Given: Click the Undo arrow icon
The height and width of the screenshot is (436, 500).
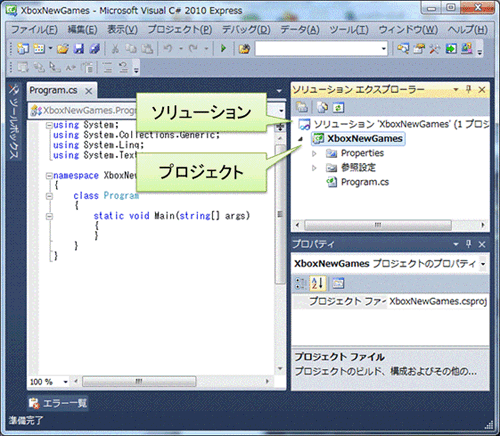Looking at the screenshot, I should [x=168, y=49].
